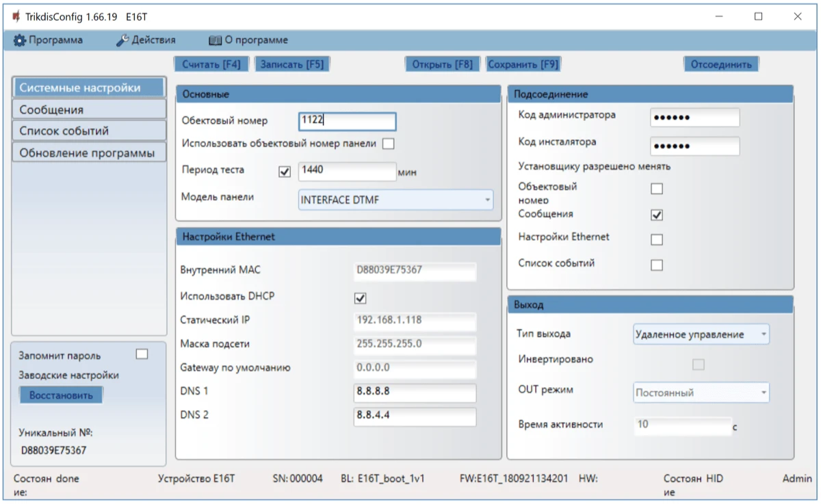Click the Записать [F5] button
The image size is (821, 504).
point(291,64)
